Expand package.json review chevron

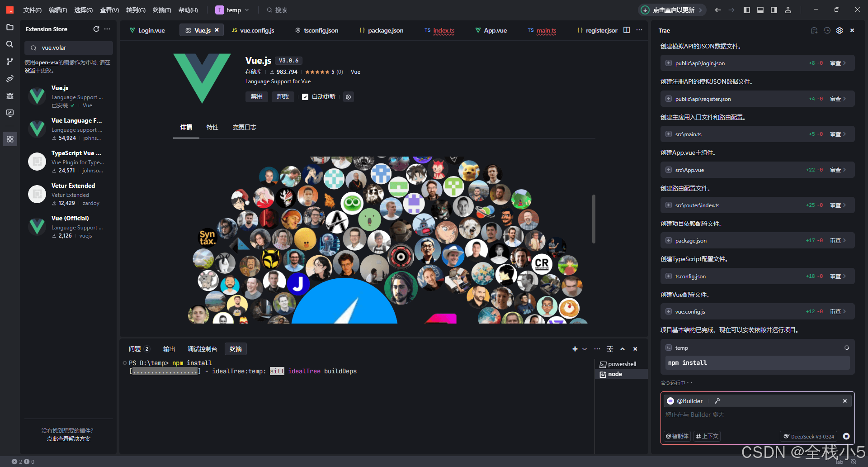pos(844,241)
